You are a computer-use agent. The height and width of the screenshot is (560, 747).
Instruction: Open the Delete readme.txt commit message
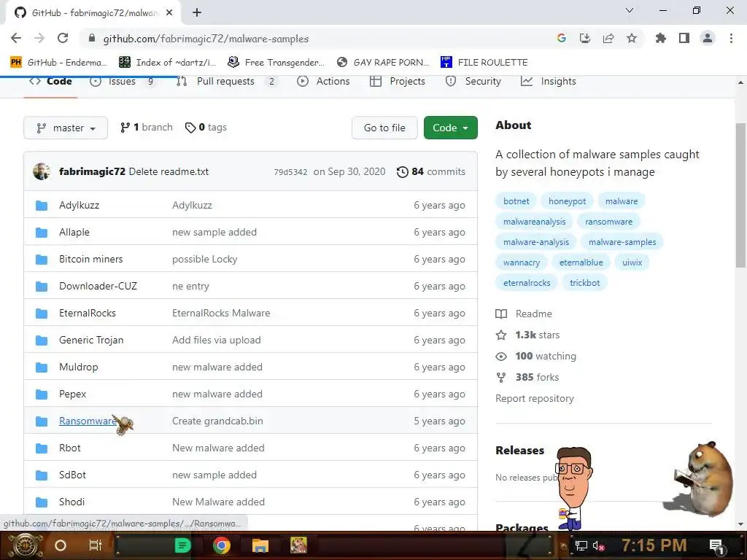(x=169, y=171)
